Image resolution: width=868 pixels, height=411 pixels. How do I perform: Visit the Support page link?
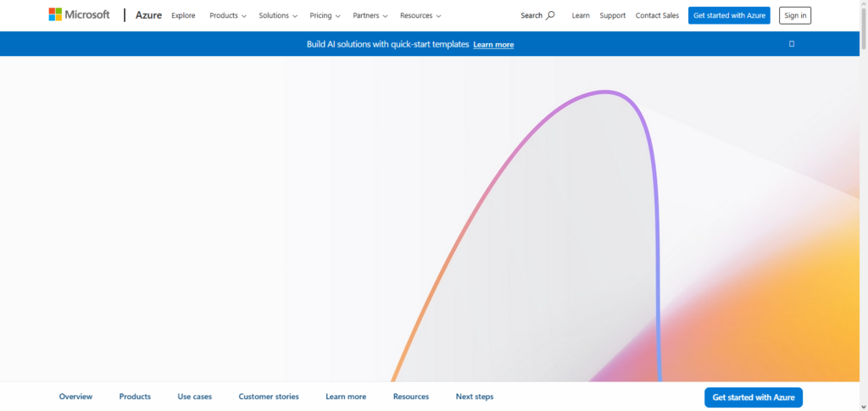[x=612, y=15]
